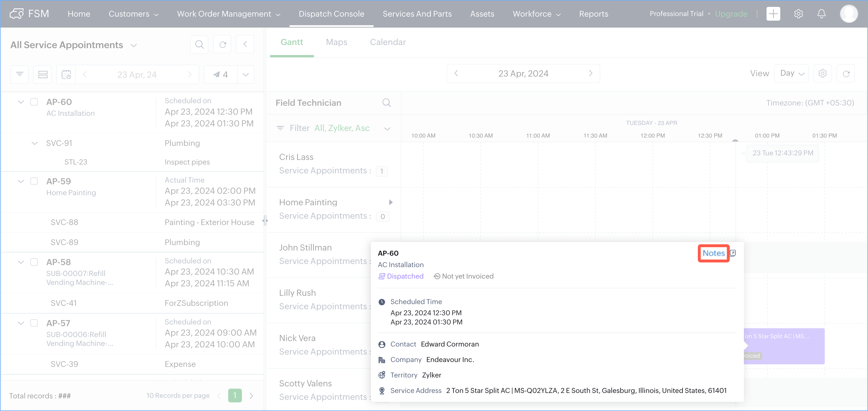This screenshot has width=868, height=411.
Task: Open the Services And Parts menu
Action: (417, 14)
